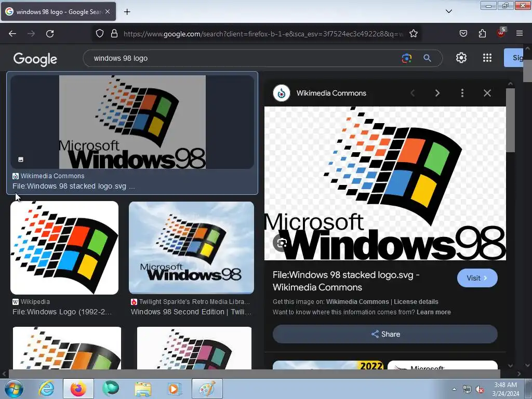Open the Extensions puzzle icon
Viewport: 532px width, 399px height.
(482, 33)
